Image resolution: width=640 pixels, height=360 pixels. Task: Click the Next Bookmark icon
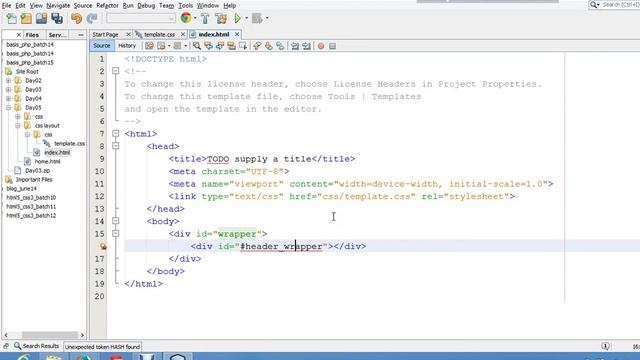(269, 46)
